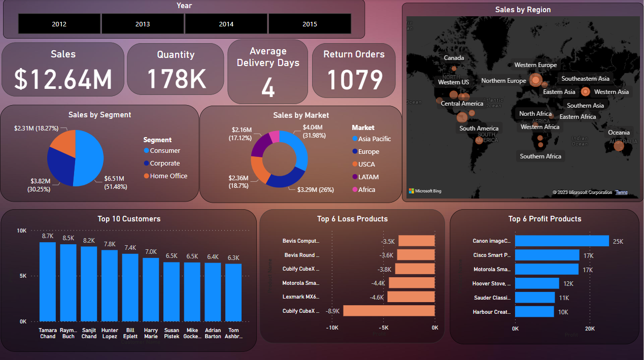Click the Canon imageC... profit bar
644x360 pixels.
tap(562, 241)
